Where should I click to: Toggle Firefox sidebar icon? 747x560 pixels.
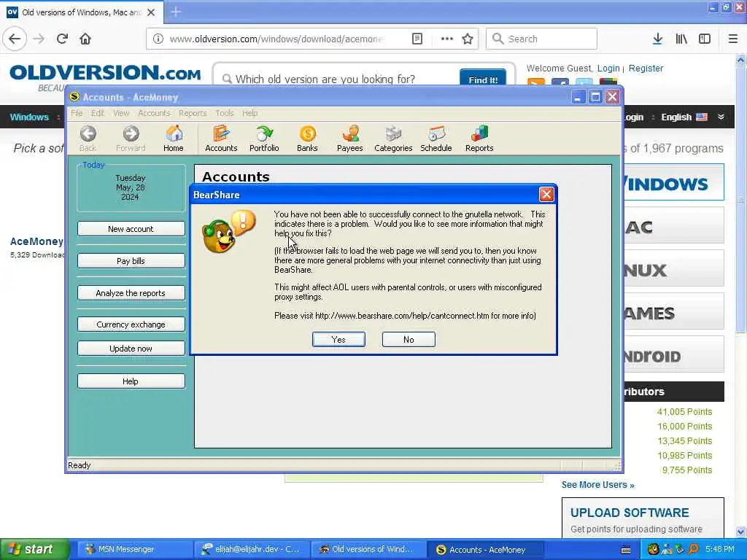coord(705,39)
